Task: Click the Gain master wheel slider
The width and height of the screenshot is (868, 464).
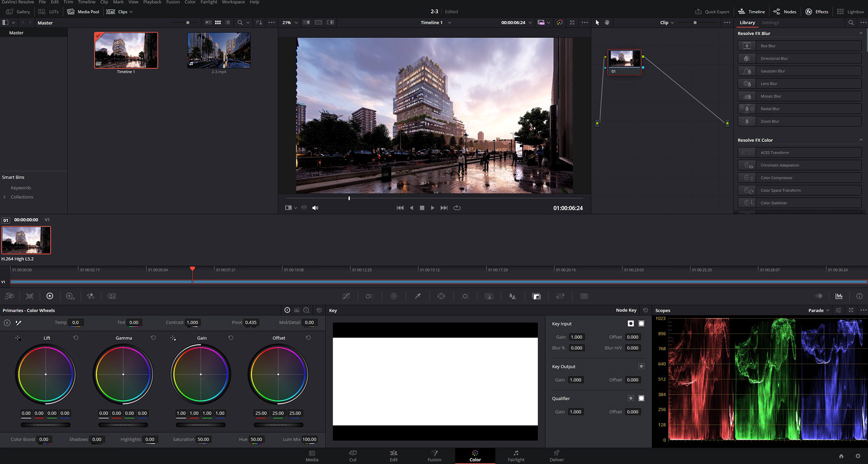Action: pyautogui.click(x=201, y=425)
